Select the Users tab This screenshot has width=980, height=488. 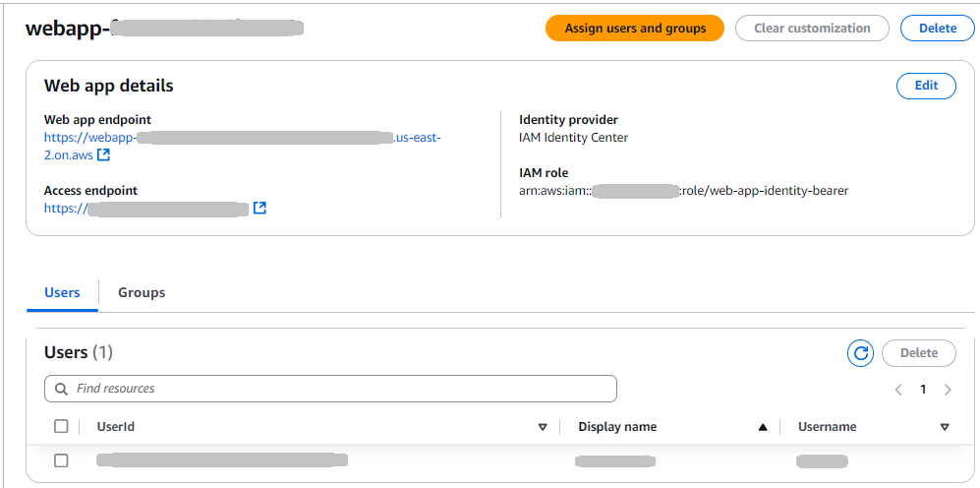coord(62,292)
